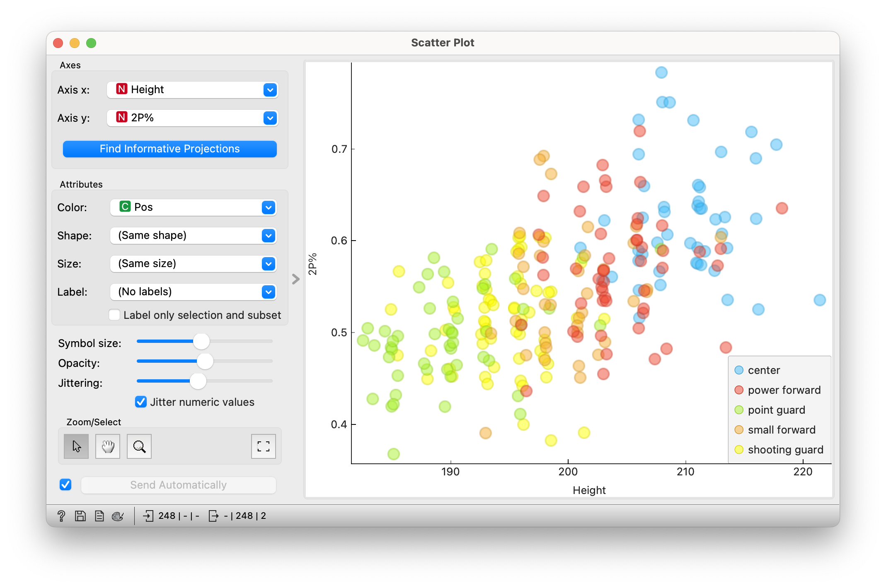The height and width of the screenshot is (588, 886).
Task: Open help with the question mark icon
Action: coord(61,516)
